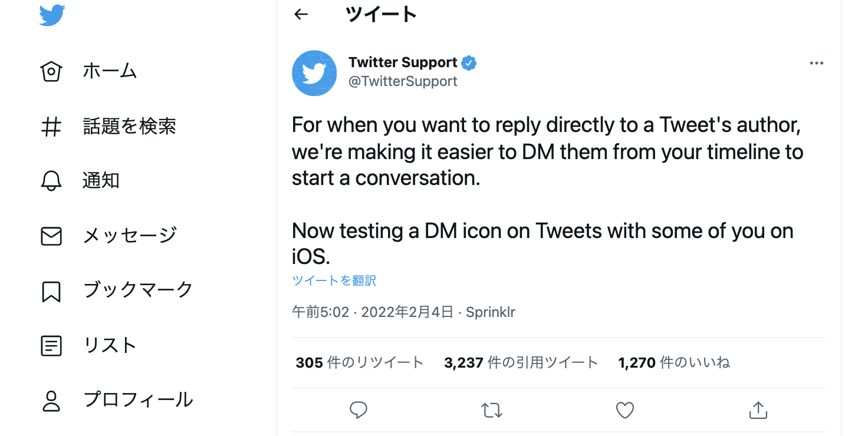
Task: Click the blue verified badge
Action: [469, 63]
